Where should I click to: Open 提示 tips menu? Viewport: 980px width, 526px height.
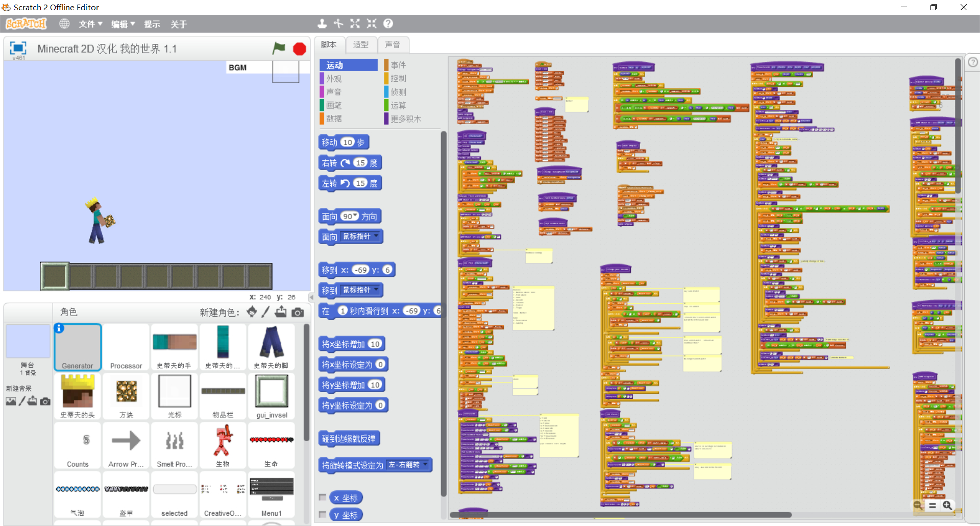pyautogui.click(x=152, y=24)
